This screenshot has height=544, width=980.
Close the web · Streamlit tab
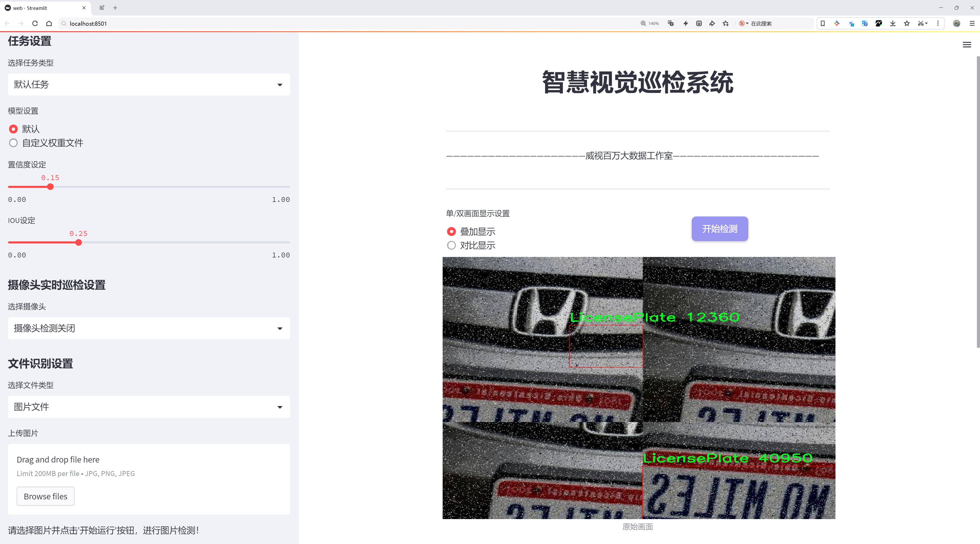click(x=84, y=8)
